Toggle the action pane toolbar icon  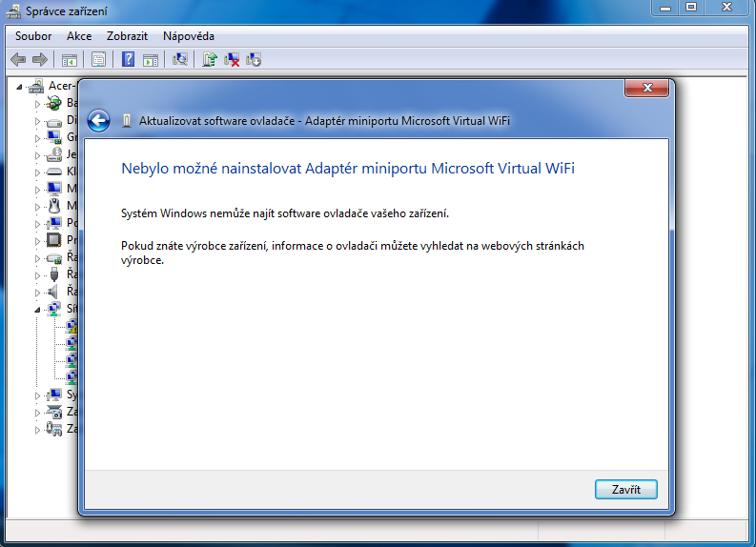coord(151,60)
